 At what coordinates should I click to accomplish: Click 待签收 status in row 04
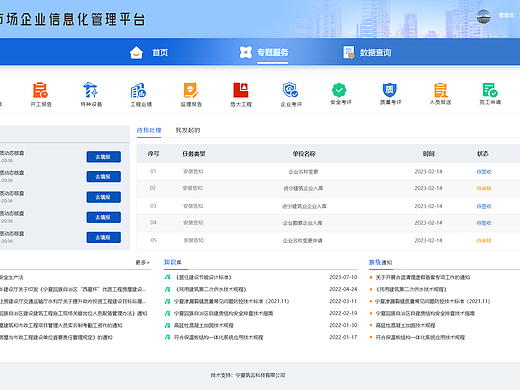tap(484, 223)
